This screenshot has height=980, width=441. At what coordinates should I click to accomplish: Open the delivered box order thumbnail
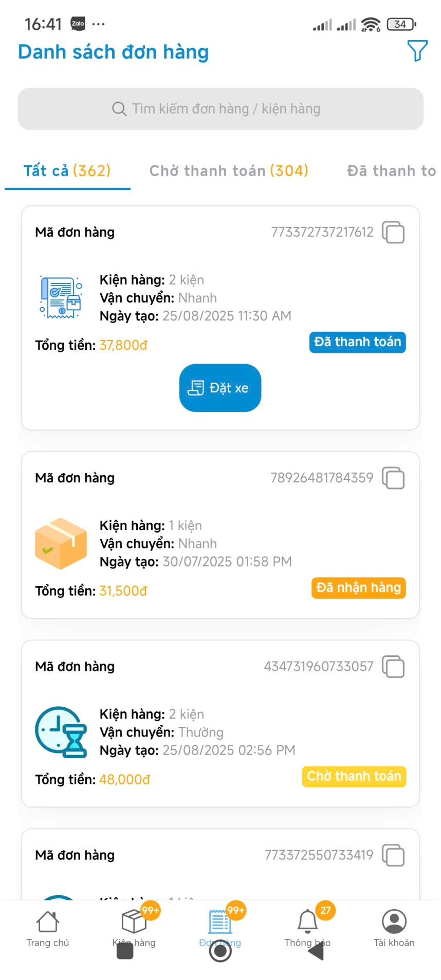click(x=61, y=543)
